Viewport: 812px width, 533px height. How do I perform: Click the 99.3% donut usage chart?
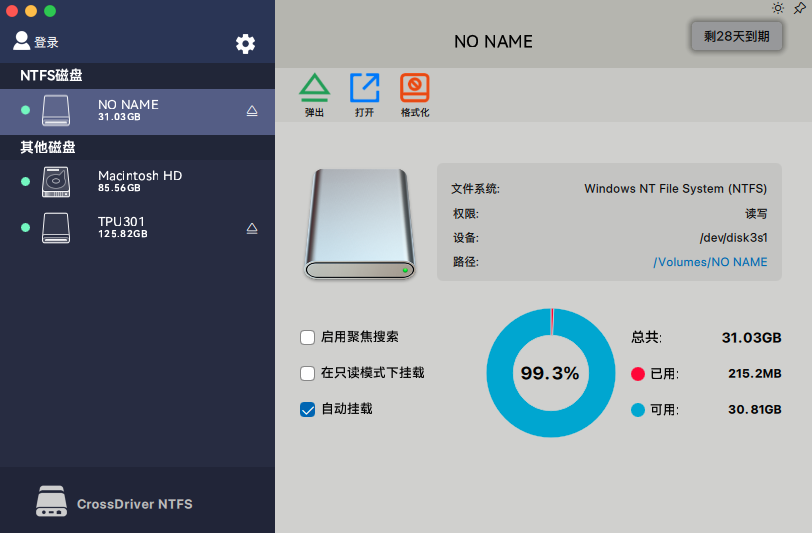(550, 373)
